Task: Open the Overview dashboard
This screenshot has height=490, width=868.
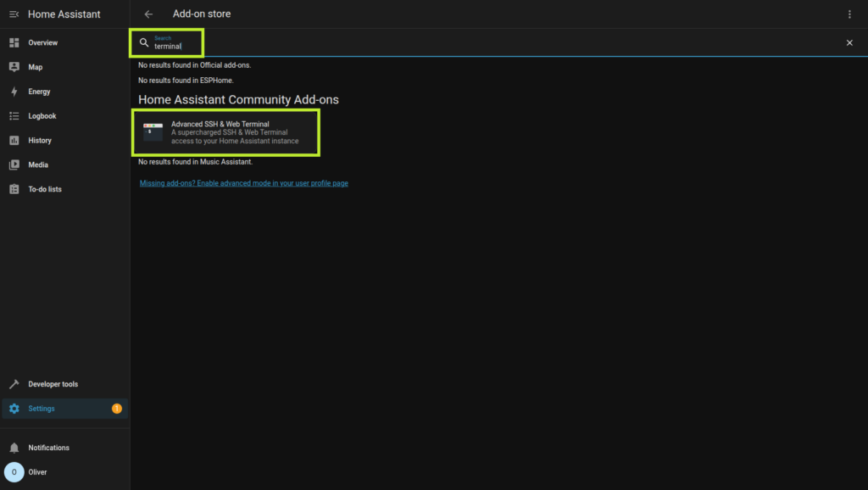Action: 64,42
